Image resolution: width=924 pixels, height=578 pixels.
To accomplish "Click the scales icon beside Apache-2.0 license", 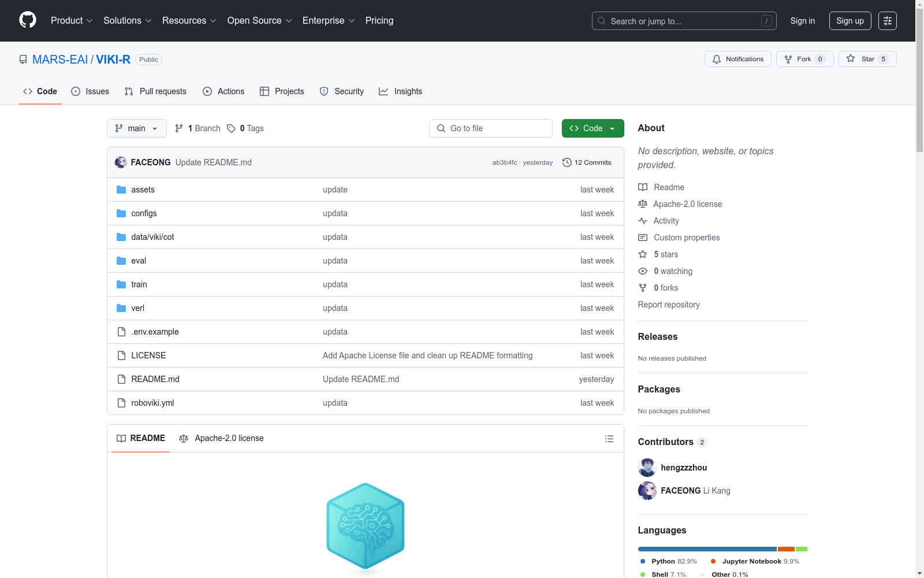I will coord(643,204).
